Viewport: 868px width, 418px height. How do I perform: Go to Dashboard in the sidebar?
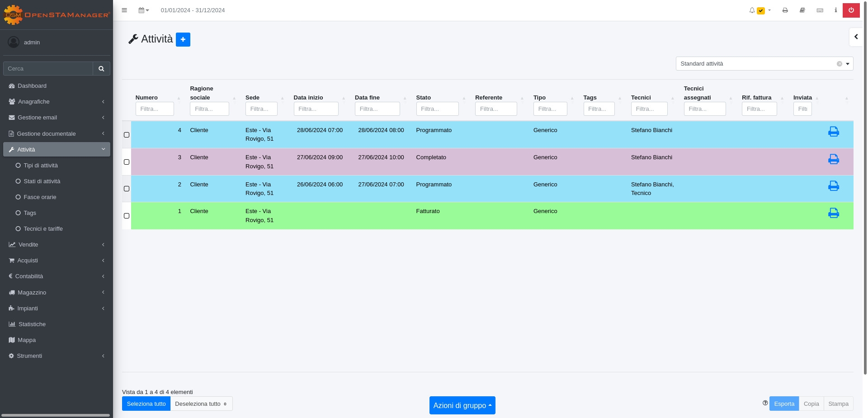[x=32, y=86]
